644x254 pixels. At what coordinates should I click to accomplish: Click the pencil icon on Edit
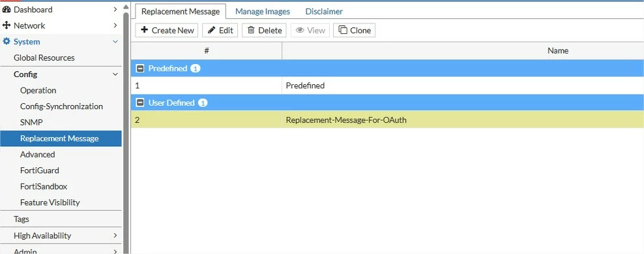(212, 30)
